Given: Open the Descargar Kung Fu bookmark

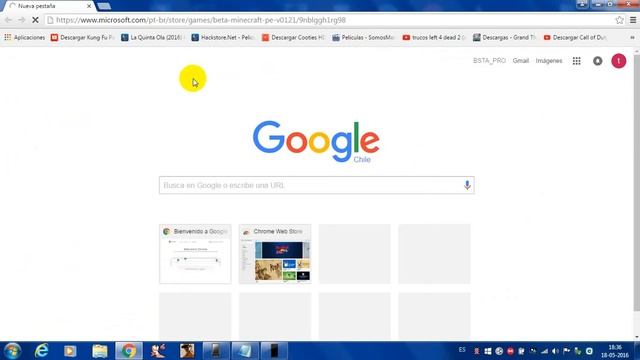Looking at the screenshot, I should [82, 38].
